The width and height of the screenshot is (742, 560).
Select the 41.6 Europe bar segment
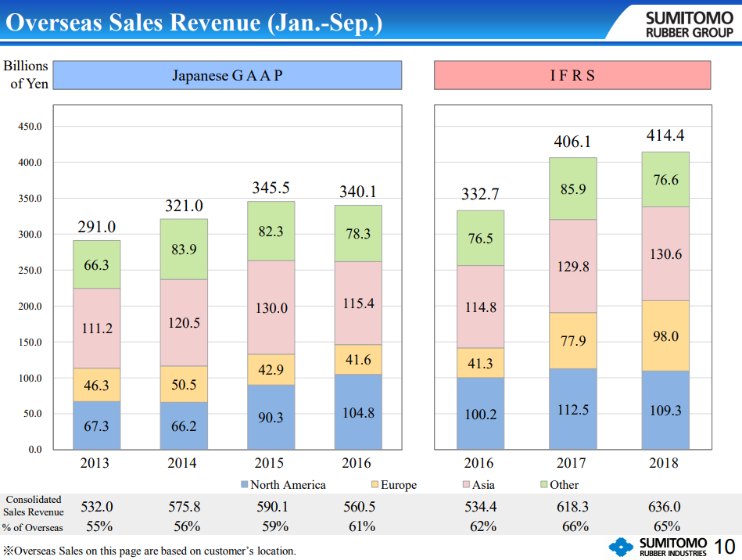tap(358, 359)
